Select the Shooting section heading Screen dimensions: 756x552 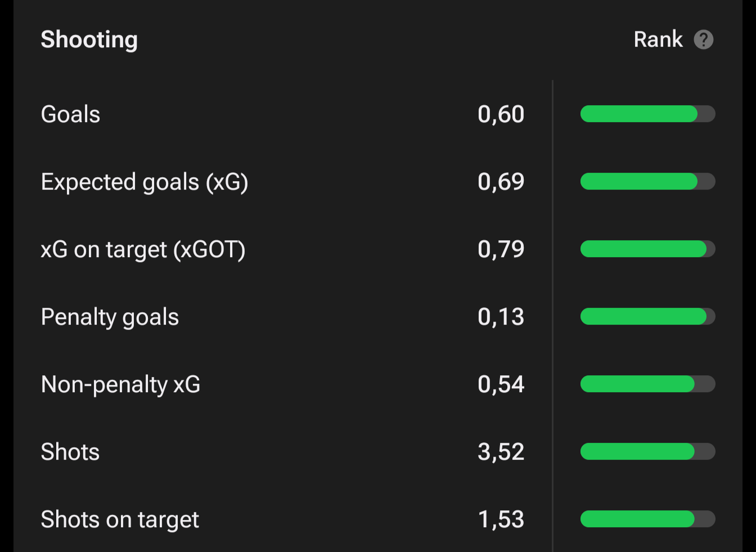point(89,40)
